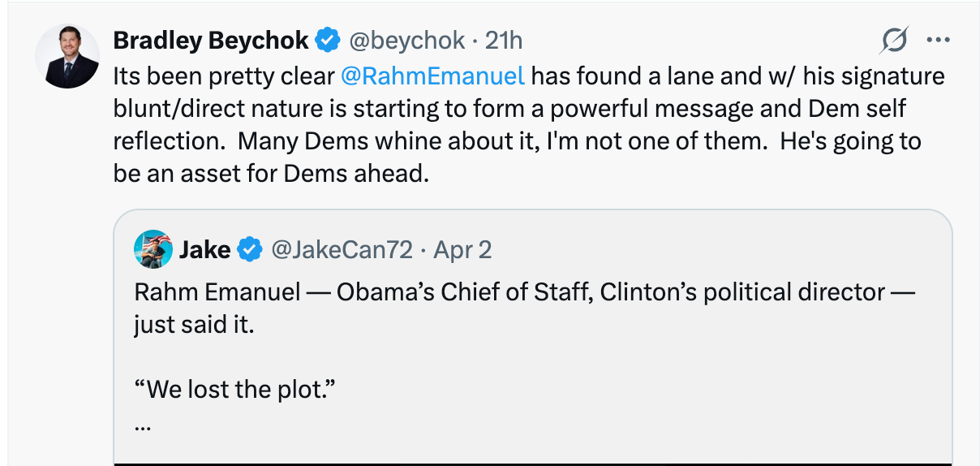Click Bradley Beychok's blue verified badge

click(x=328, y=40)
